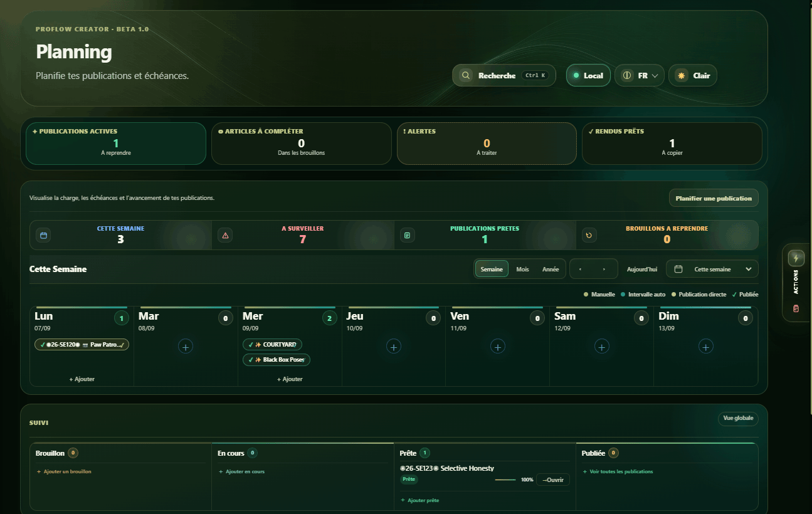Click the red database icon under Actions
This screenshot has width=812, height=514.
[x=796, y=308]
